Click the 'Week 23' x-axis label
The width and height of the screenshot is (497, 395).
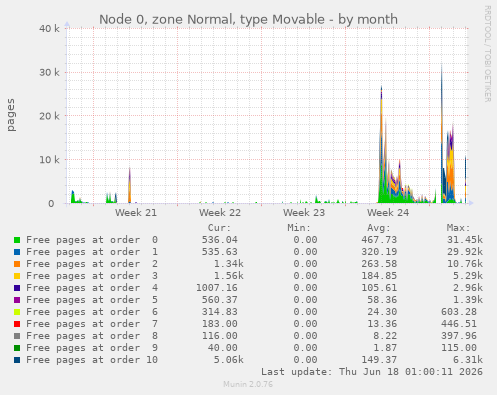[x=304, y=213]
